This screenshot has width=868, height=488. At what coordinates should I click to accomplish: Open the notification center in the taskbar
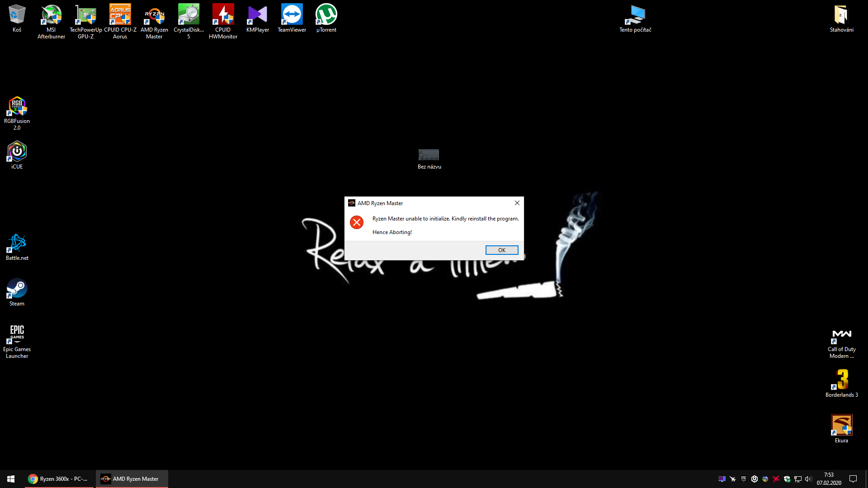[853, 479]
